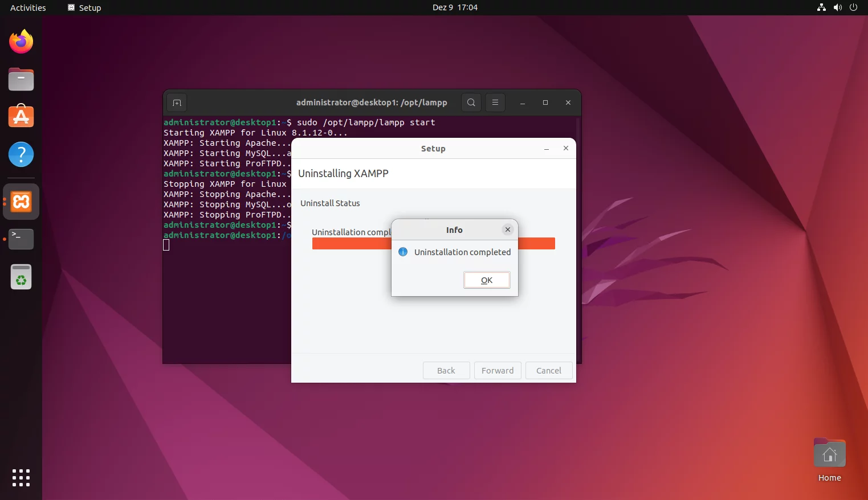Click the 'Uninstallation completed' message text

coord(462,252)
